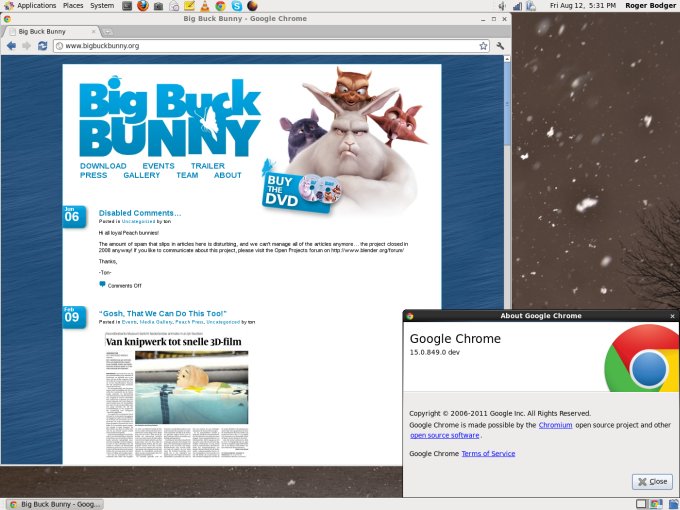The image size is (680, 510).
Task: Open the EVENTS page link
Action: [158, 166]
